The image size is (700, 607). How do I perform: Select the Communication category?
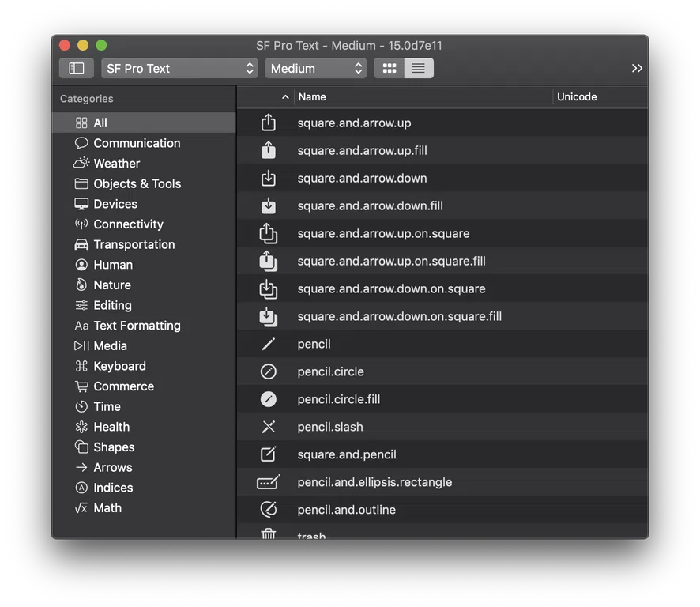(145, 143)
